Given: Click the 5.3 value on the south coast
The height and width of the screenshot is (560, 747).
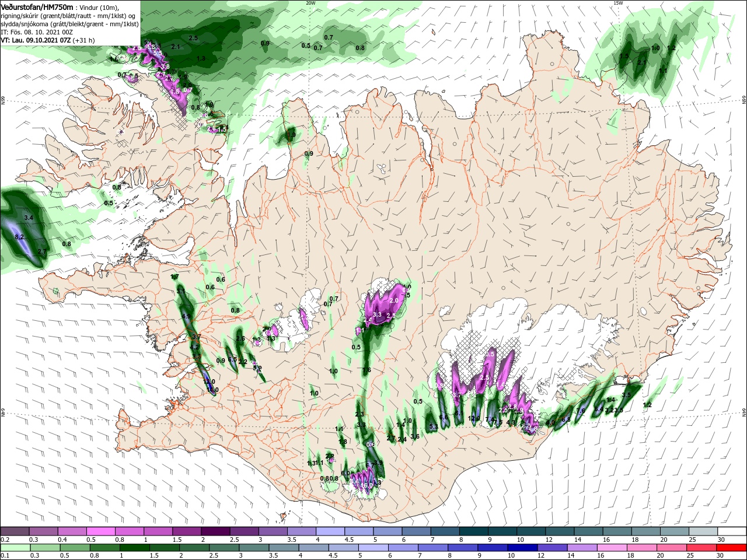Looking at the screenshot, I should (x=434, y=428).
